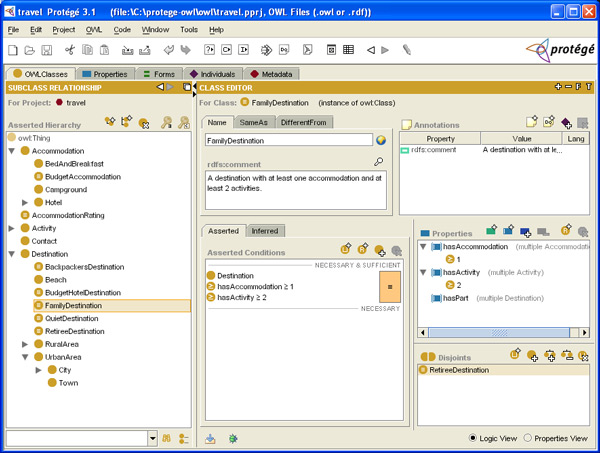Click the first icon in Annotations header
This screenshot has width=600, height=453.
(532, 123)
